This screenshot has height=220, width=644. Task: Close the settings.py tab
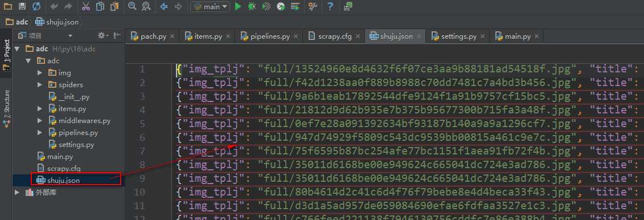point(483,36)
